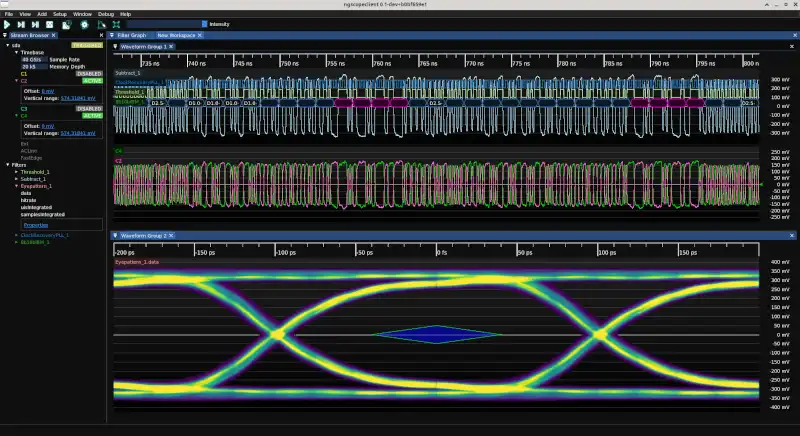Viewport: 800px width, 436px height.
Task: Close the Waveform Group 2 tab
Action: coord(171,236)
